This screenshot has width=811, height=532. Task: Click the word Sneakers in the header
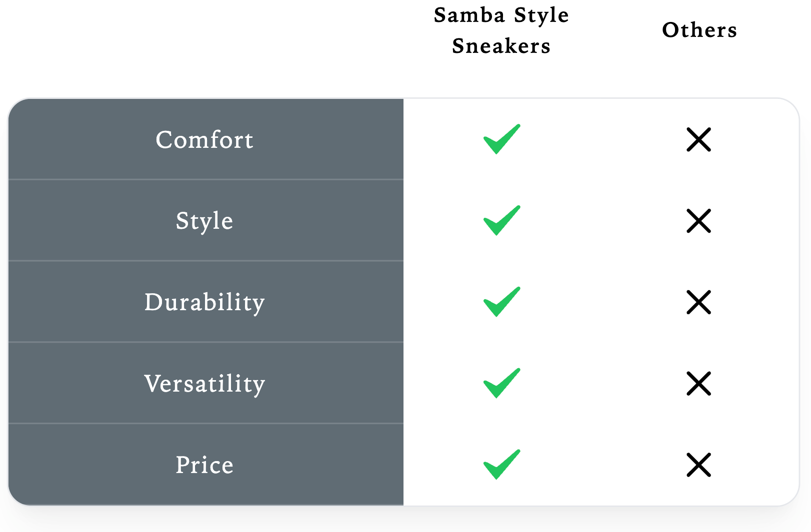click(x=501, y=46)
